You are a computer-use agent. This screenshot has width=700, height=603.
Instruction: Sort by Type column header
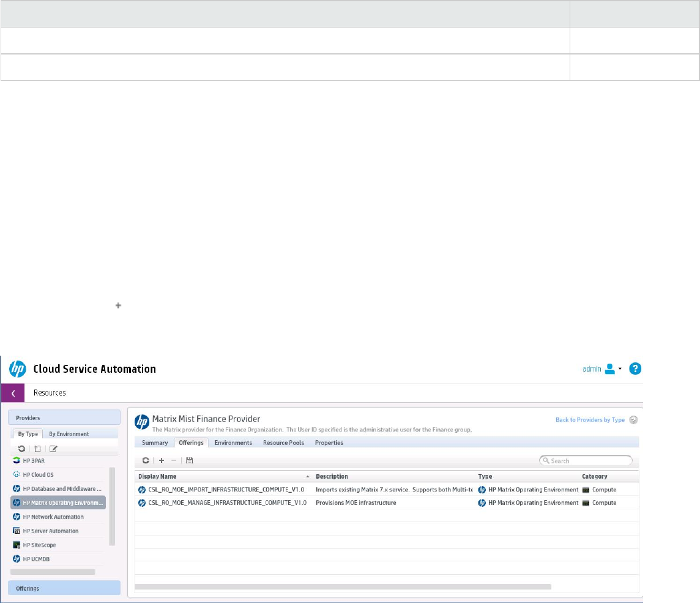tap(485, 477)
